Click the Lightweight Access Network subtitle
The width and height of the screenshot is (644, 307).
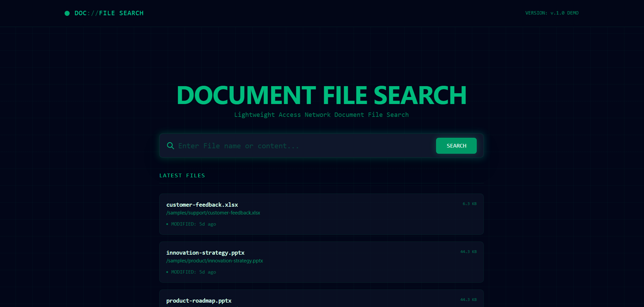[x=321, y=115]
